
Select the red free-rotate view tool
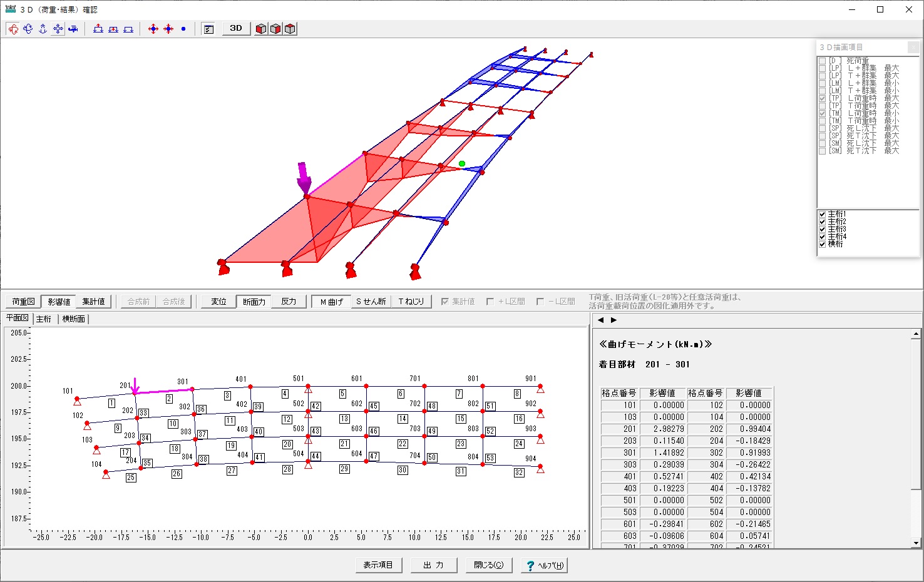click(13, 29)
